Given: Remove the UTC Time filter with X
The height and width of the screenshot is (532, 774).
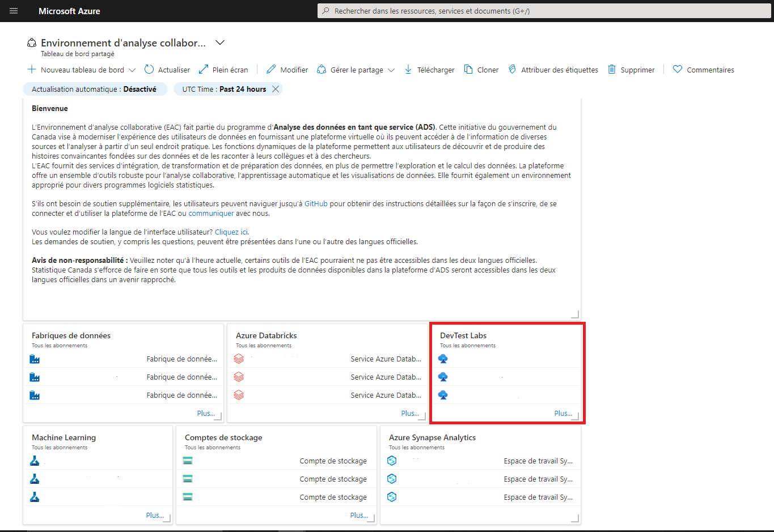Looking at the screenshot, I should pos(276,89).
